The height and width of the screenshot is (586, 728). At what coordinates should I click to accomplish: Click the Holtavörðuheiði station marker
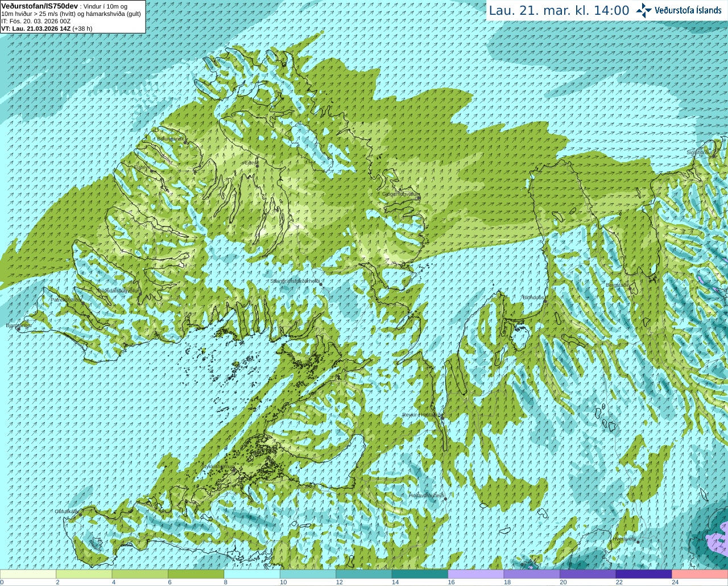(445, 499)
